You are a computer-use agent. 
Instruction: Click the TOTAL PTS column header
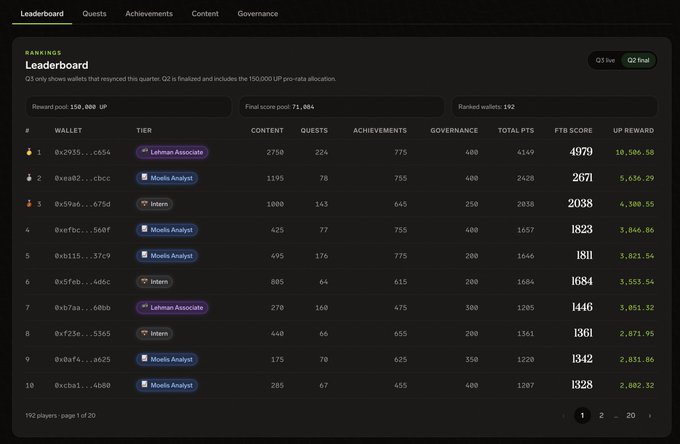pos(516,131)
